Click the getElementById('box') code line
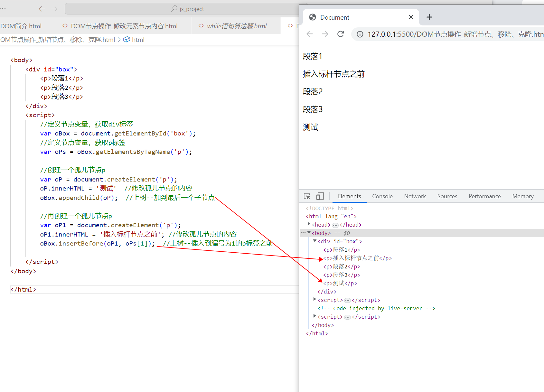The height and width of the screenshot is (392, 544). coord(118,133)
